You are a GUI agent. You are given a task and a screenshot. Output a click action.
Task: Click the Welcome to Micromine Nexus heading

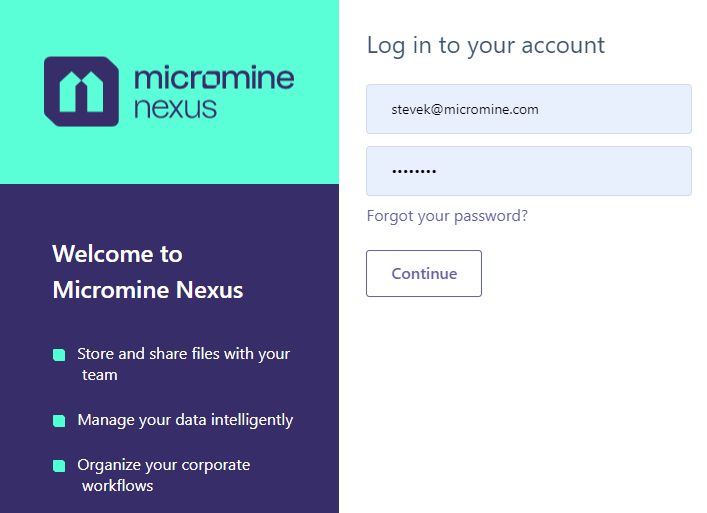(x=147, y=272)
